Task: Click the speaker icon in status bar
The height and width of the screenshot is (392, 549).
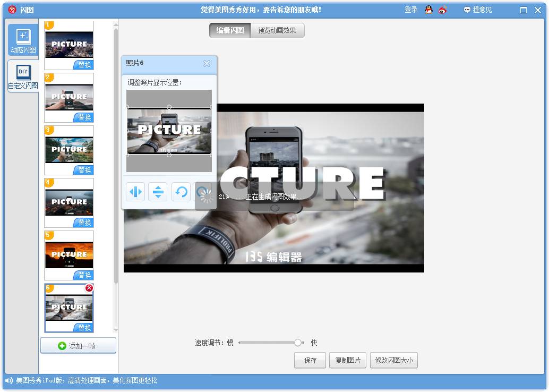Action: coord(9,380)
